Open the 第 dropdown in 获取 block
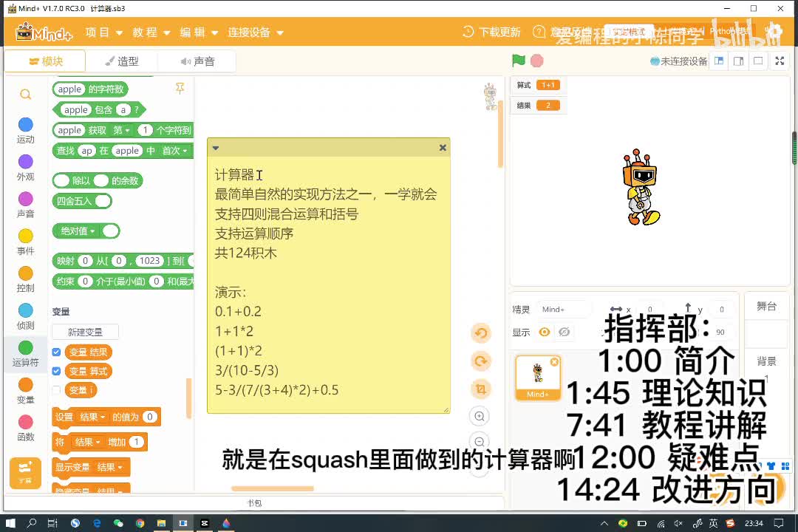 121,130
